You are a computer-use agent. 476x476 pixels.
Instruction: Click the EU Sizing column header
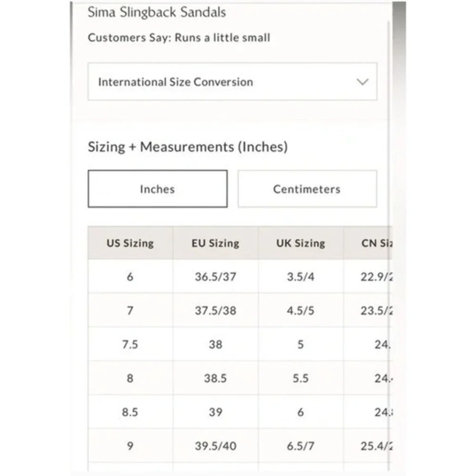pyautogui.click(x=216, y=243)
